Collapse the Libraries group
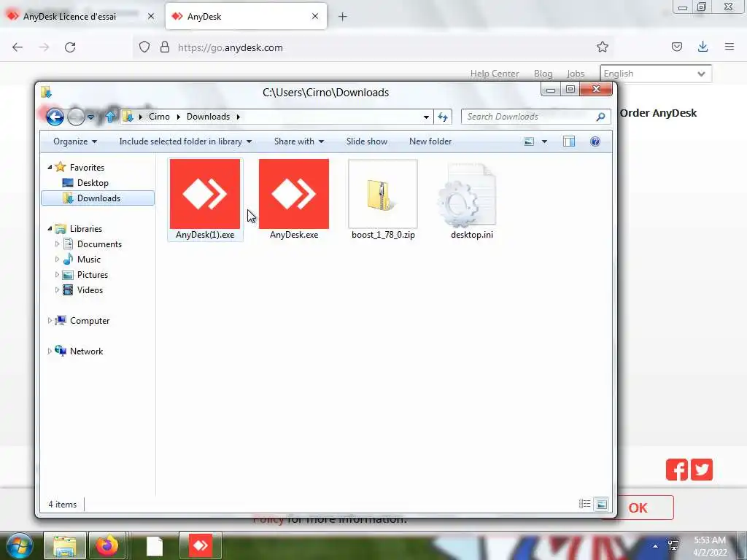 [x=50, y=228]
